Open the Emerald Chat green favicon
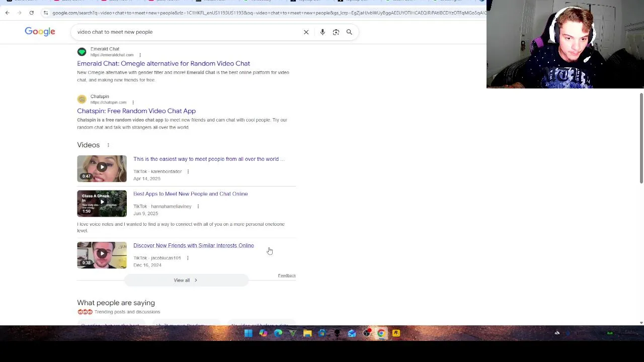 (x=82, y=52)
